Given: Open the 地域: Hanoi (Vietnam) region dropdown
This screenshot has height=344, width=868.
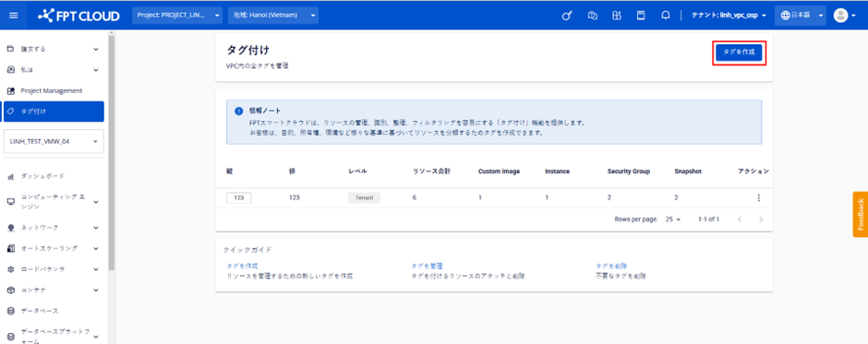Looking at the screenshot, I should 273,16.
